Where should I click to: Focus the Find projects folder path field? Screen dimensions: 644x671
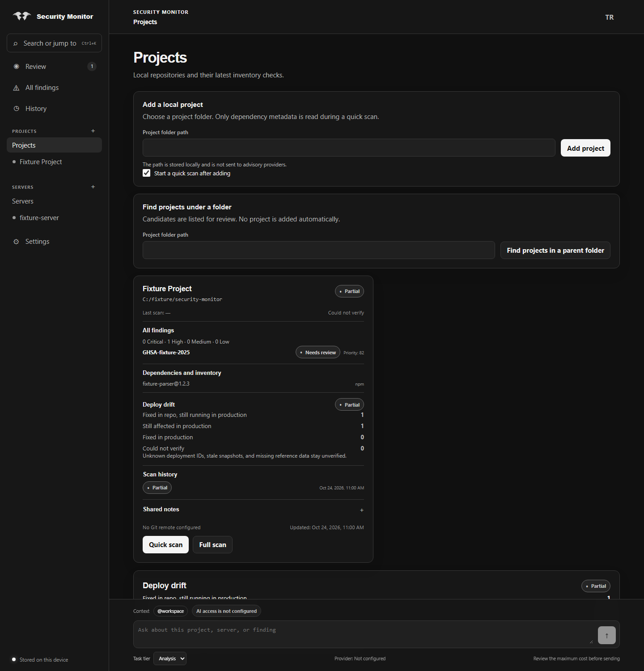coord(319,250)
